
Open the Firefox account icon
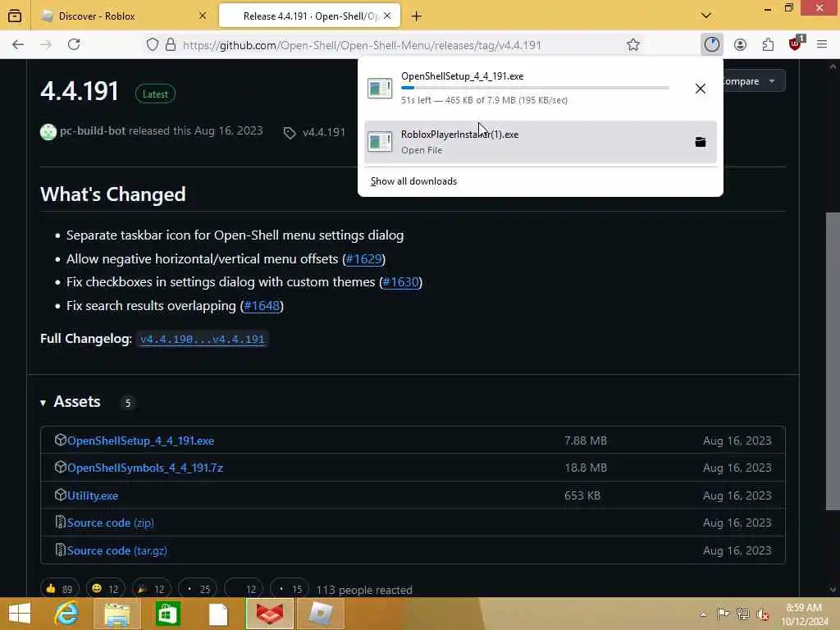pyautogui.click(x=740, y=44)
